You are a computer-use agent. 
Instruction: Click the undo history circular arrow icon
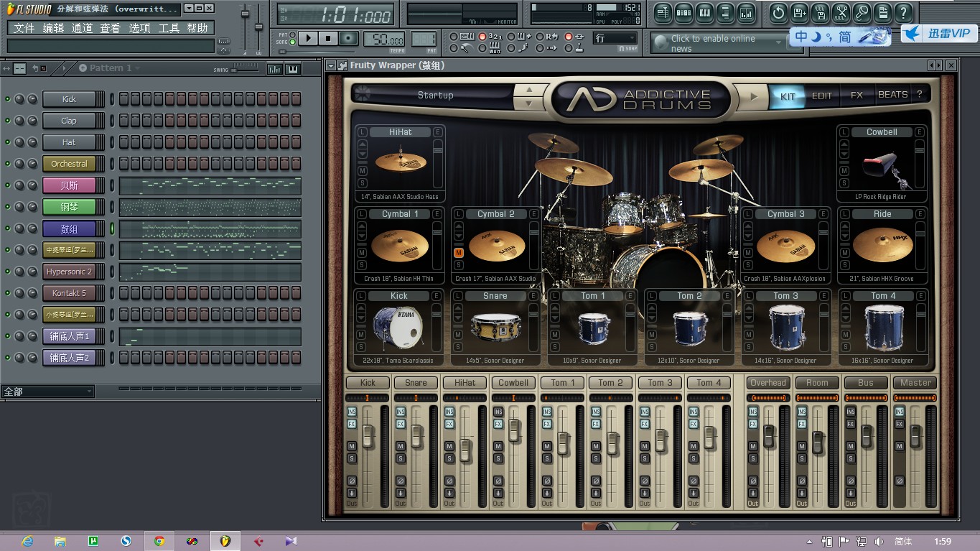pyautogui.click(x=778, y=12)
